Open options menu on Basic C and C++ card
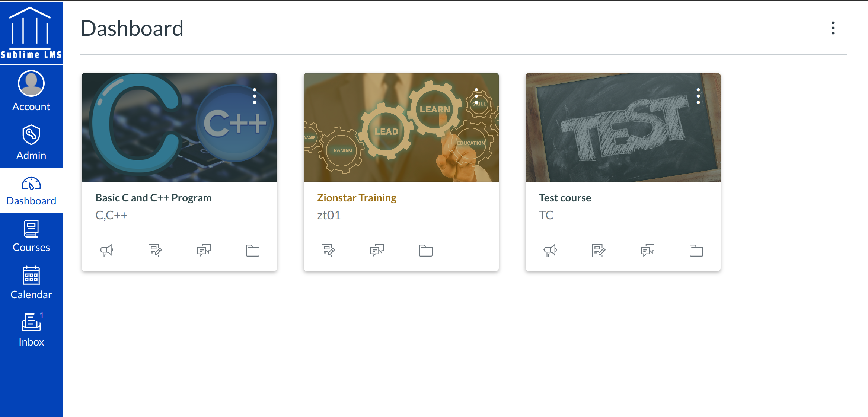 coord(255,96)
